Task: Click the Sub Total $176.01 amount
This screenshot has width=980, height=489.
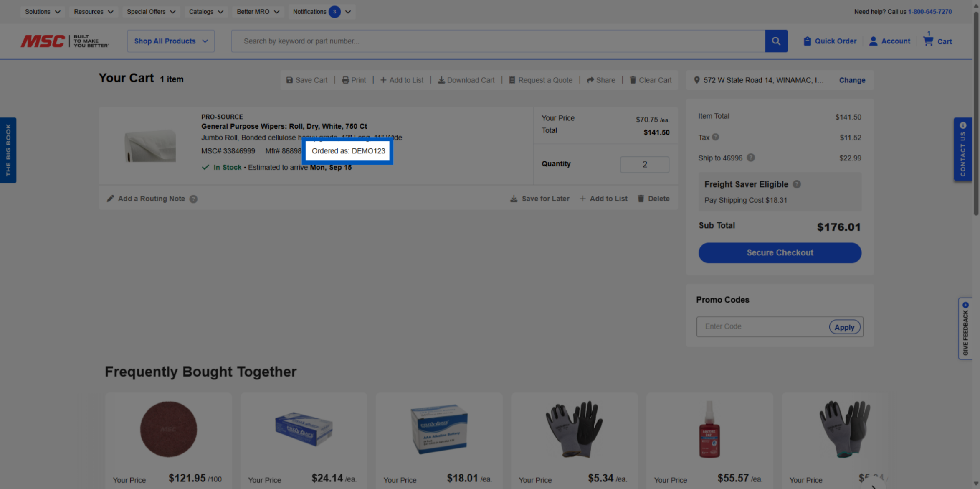Action: click(838, 227)
